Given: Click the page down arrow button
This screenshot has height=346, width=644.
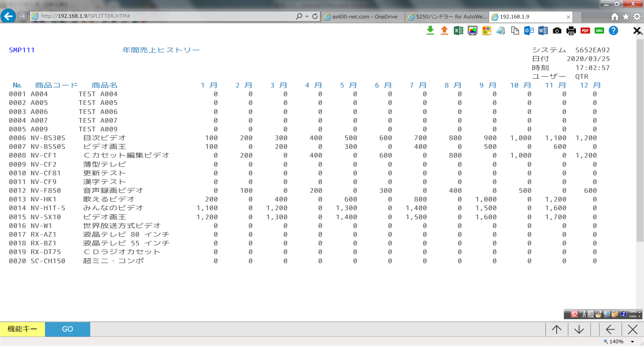Looking at the screenshot, I should point(579,329).
